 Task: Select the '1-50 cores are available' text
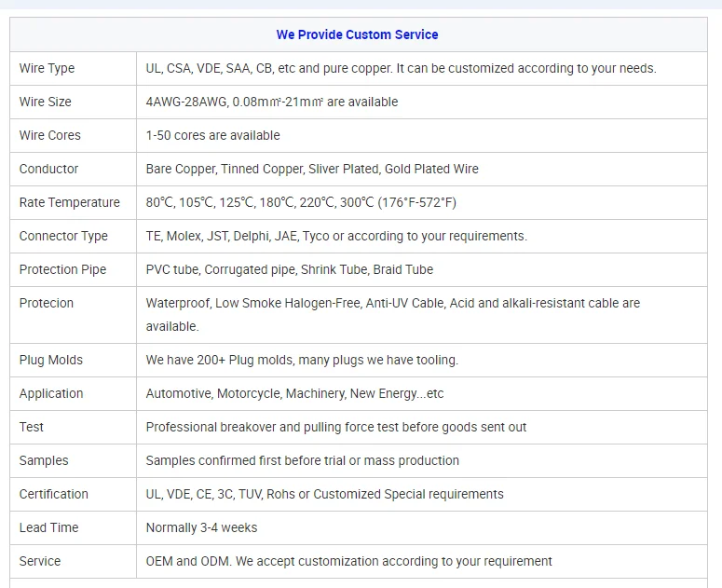point(212,135)
